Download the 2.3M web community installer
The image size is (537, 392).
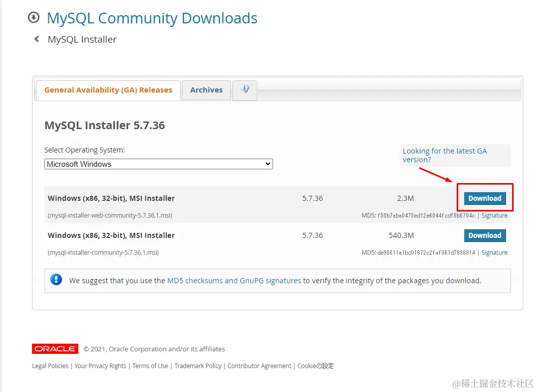[x=485, y=198]
